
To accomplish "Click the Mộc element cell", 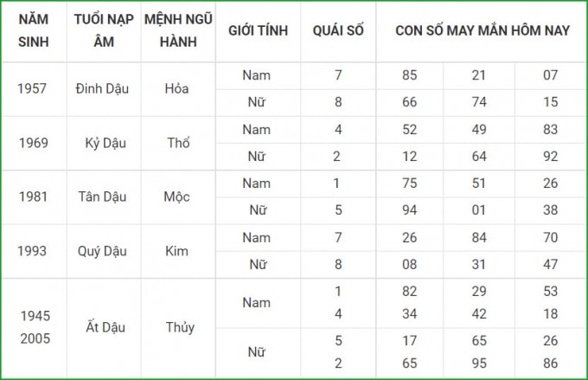I will point(176,197).
